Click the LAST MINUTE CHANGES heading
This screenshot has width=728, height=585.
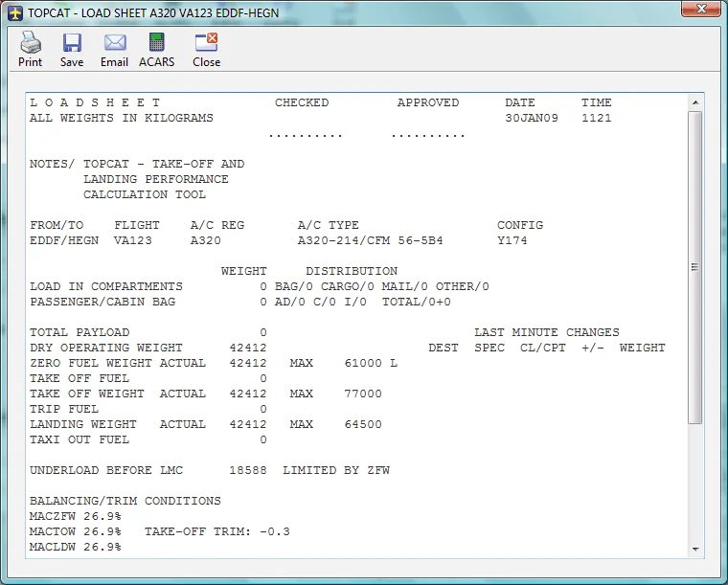[546, 332]
